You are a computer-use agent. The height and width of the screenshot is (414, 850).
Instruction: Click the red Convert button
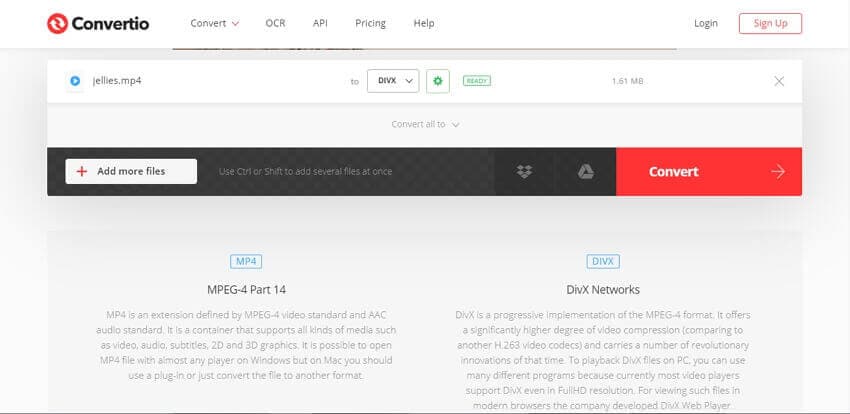pyautogui.click(x=709, y=172)
